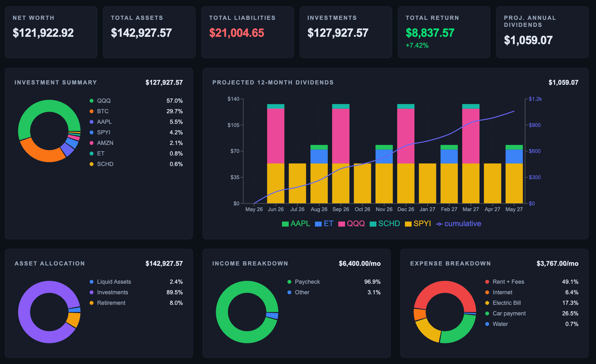
Task: Click the Retirement allocation label
Action: [111, 303]
